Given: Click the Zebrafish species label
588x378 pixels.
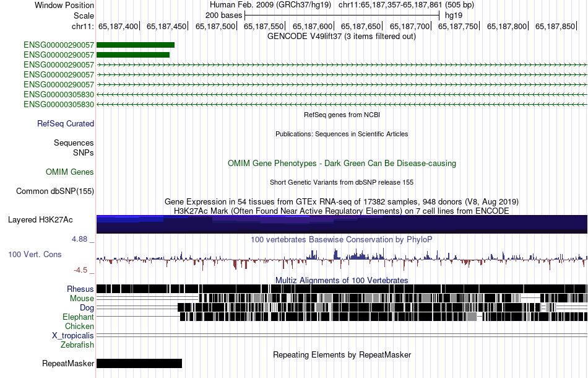Looking at the screenshot, I should pos(77,345).
